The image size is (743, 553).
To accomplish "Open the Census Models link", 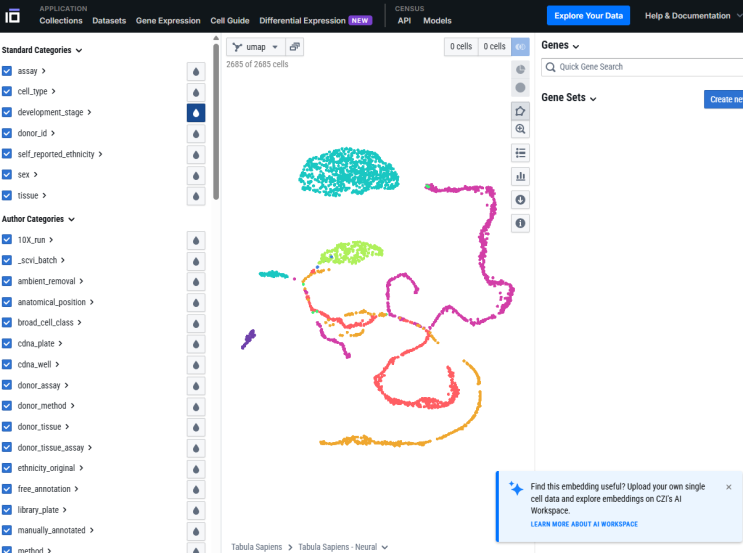I will click(x=437, y=20).
